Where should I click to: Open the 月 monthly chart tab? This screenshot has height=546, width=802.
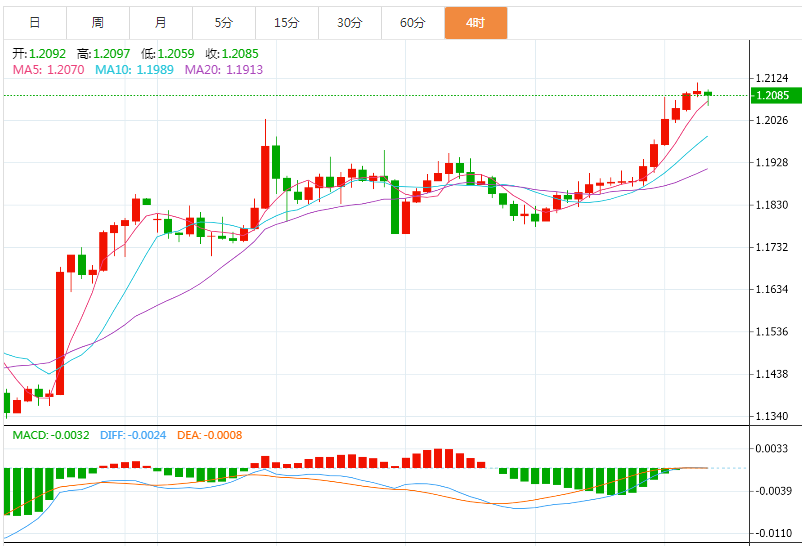point(161,23)
